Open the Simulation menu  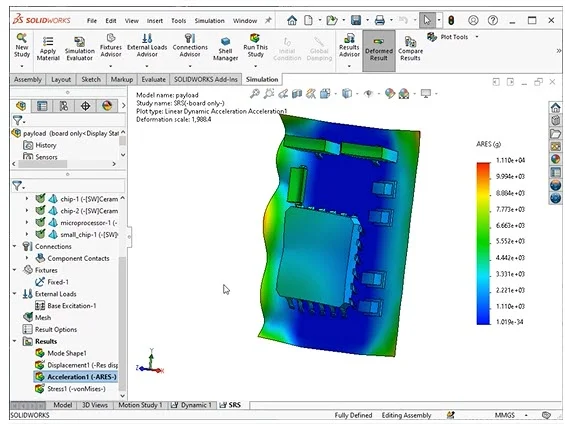pos(209,21)
